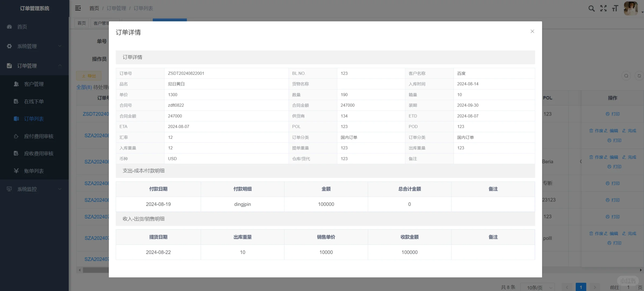644x291 pixels.
Task: Toggle fullscreen mode icon
Action: (x=603, y=8)
